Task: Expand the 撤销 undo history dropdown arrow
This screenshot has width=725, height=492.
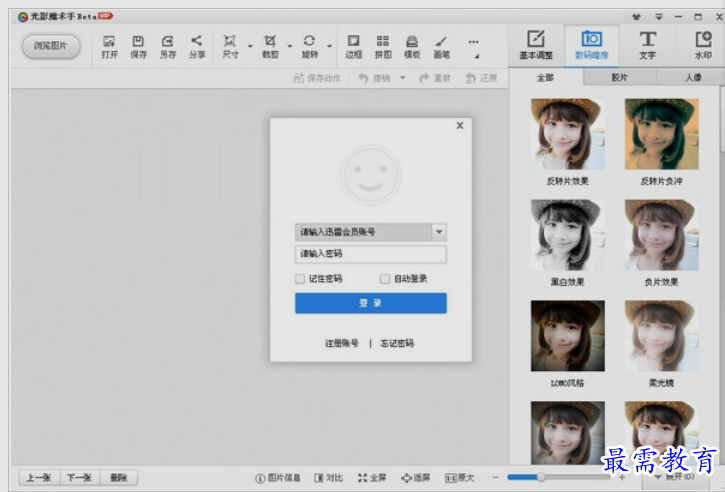Action: 402,78
